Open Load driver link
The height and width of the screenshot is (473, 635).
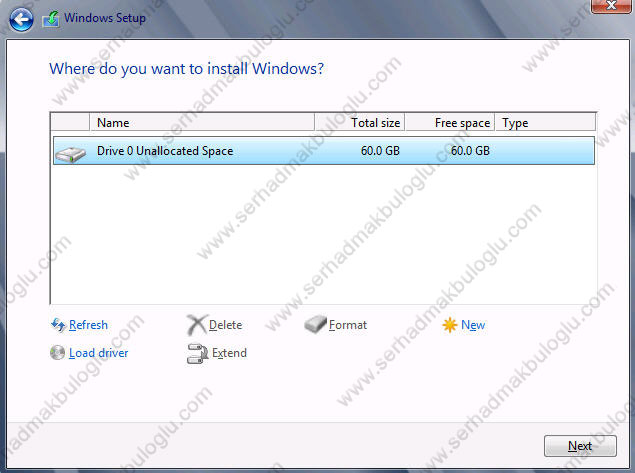point(98,353)
